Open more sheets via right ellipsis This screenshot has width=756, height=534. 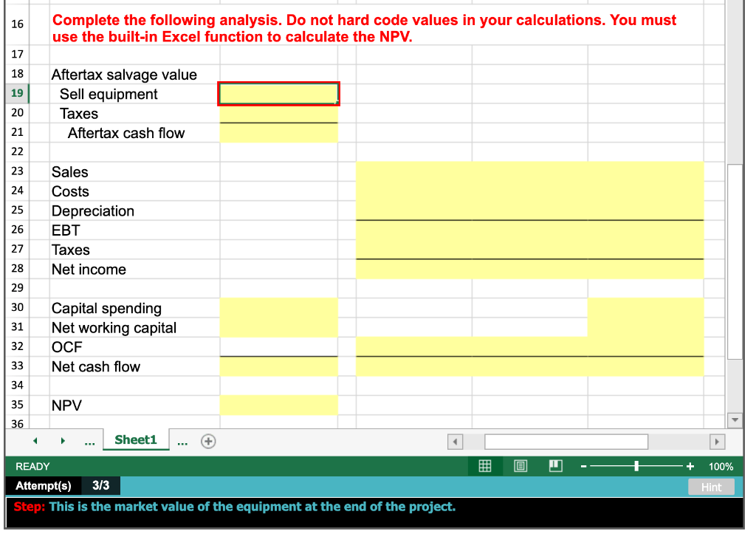(182, 440)
